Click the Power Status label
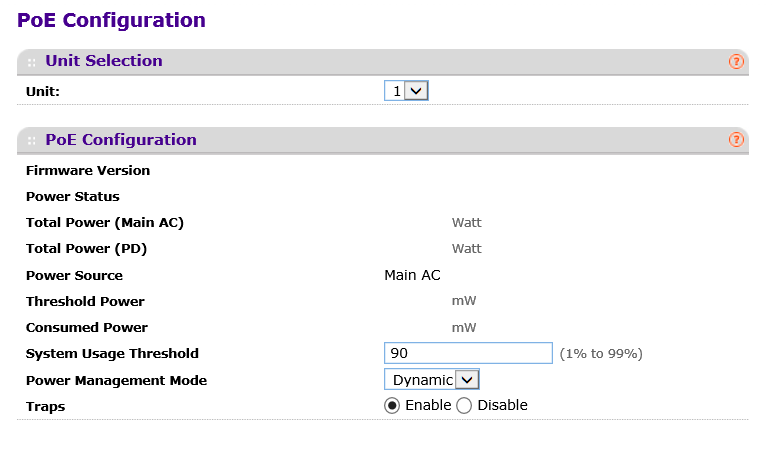Screen dimensions: 772x454 coord(73,197)
